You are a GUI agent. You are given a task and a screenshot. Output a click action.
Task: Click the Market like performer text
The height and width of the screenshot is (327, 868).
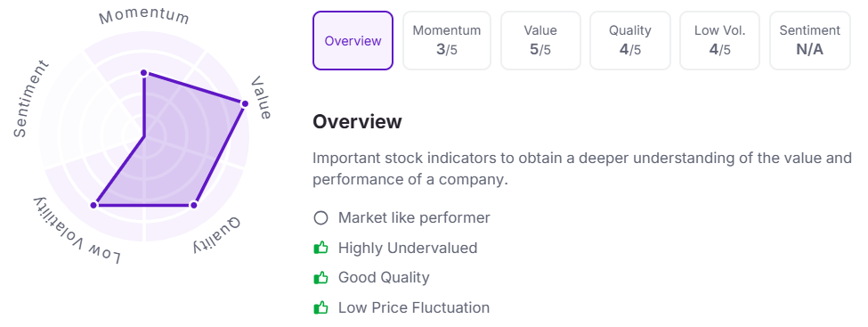click(x=414, y=217)
